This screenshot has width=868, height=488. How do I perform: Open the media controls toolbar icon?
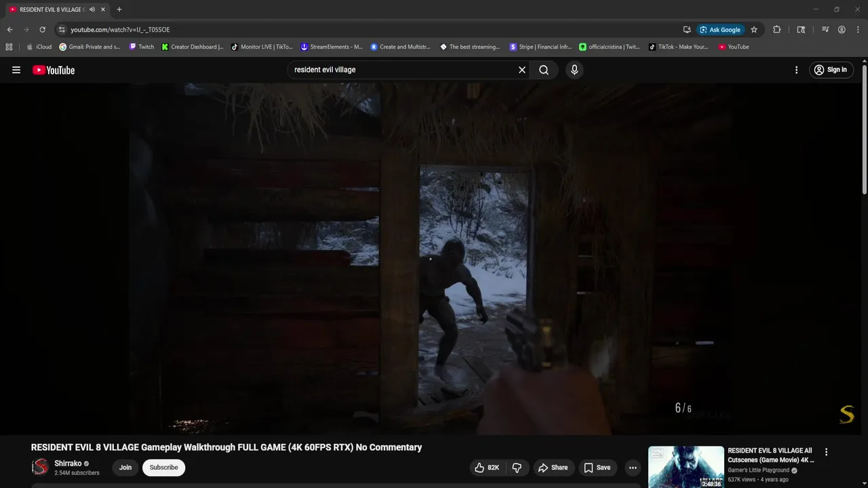click(x=825, y=30)
